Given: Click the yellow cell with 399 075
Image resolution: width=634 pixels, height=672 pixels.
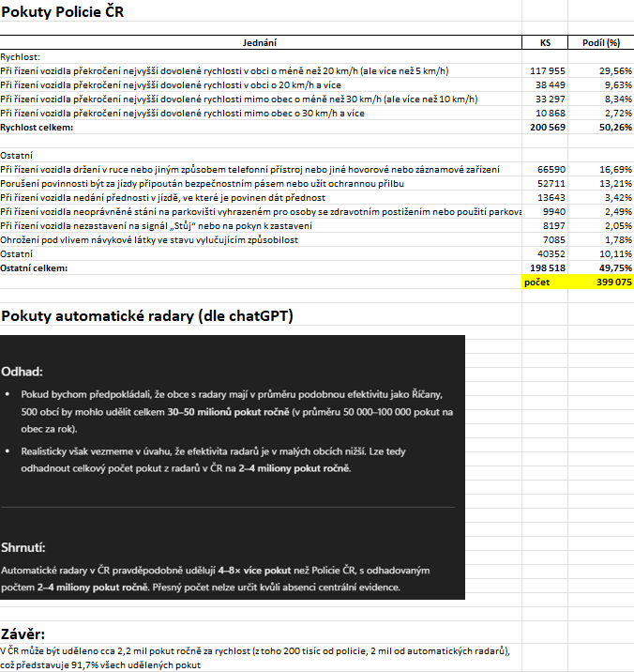Looking at the screenshot, I should pyautogui.click(x=601, y=282).
